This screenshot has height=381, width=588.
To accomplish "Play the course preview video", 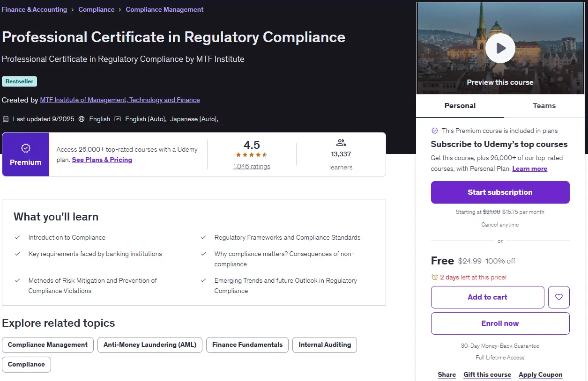I will coord(500,48).
